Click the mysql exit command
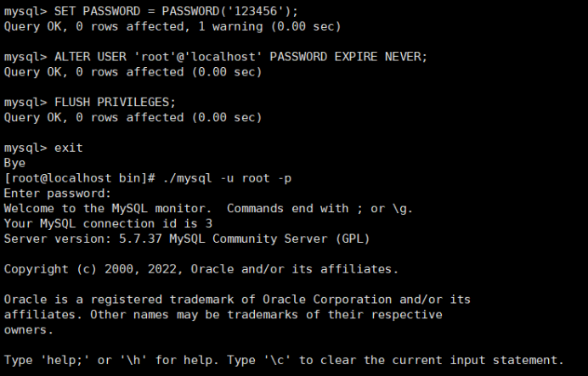Viewport: 588px width, 376px height. [x=68, y=148]
